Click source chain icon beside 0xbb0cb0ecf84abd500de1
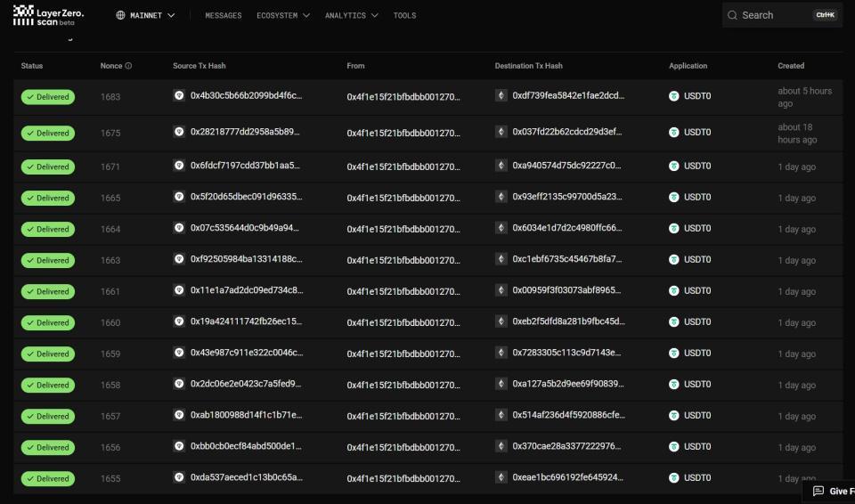The image size is (855, 504). pos(179,446)
